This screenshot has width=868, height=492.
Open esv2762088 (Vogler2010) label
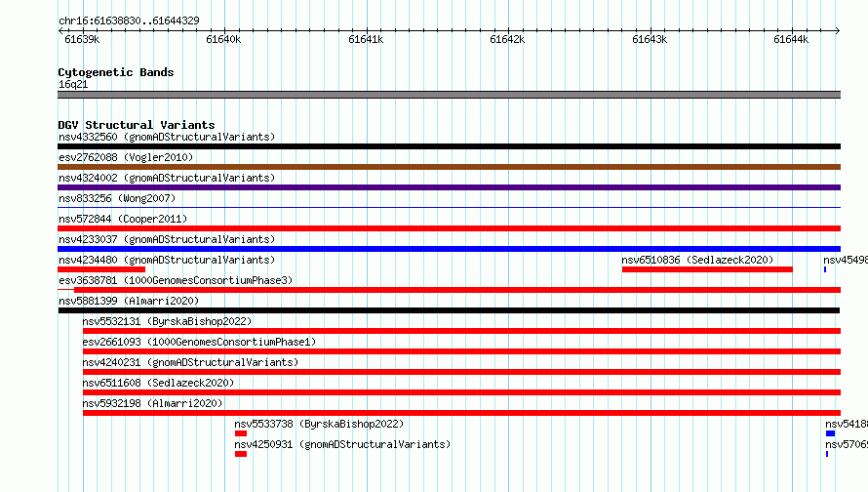coord(126,157)
